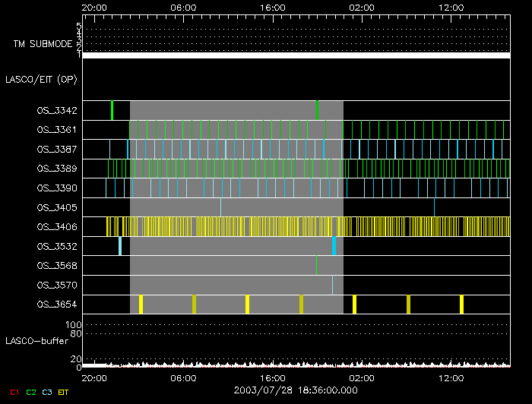Click the second green marker in OS_3342 row

(x=317, y=110)
